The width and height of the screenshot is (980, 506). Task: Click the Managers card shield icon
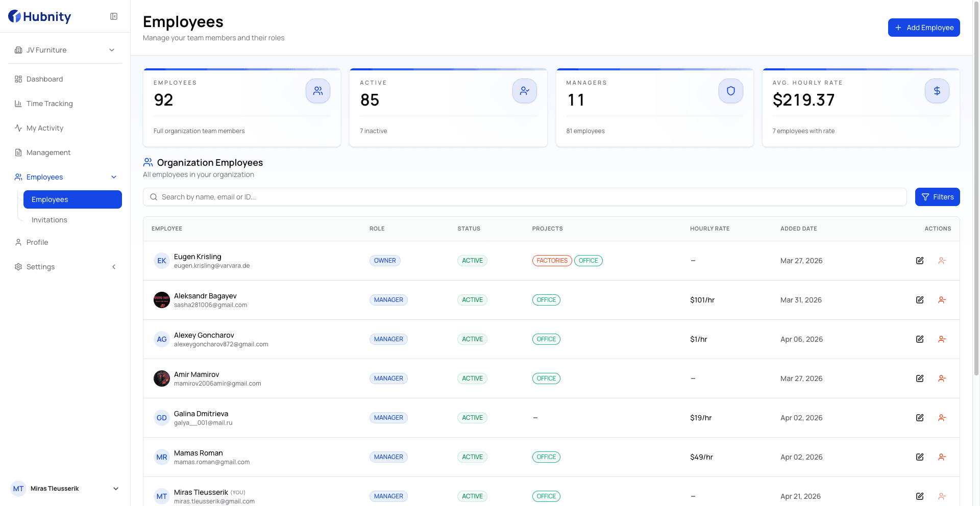(x=731, y=91)
